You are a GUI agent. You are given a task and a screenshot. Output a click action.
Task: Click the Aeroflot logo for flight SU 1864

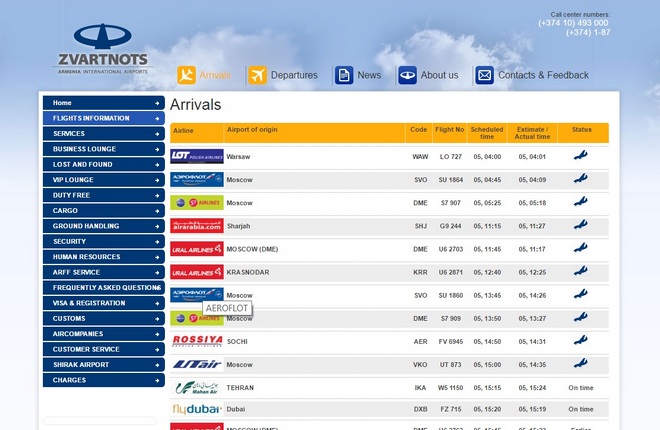[197, 179]
